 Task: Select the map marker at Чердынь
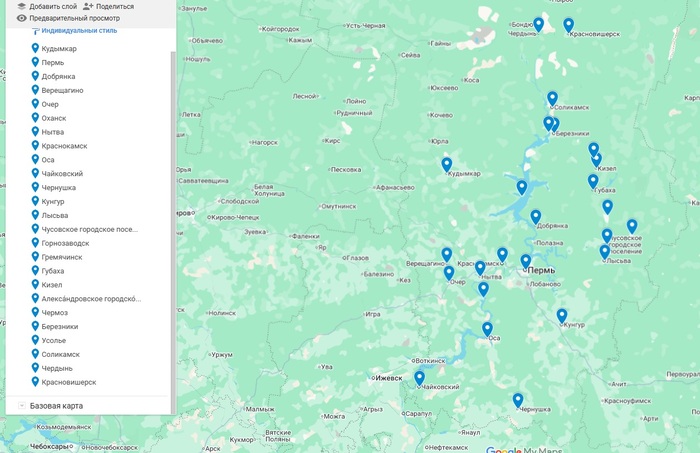click(539, 25)
